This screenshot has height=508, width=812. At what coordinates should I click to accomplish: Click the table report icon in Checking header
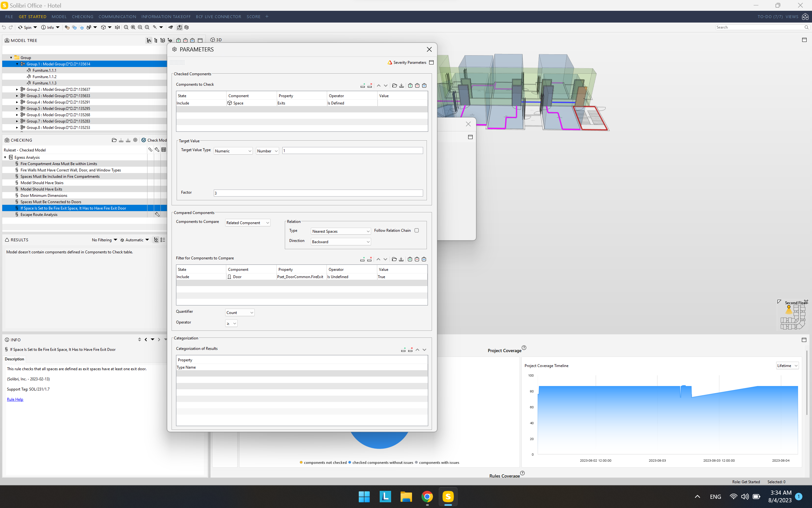[164, 150]
